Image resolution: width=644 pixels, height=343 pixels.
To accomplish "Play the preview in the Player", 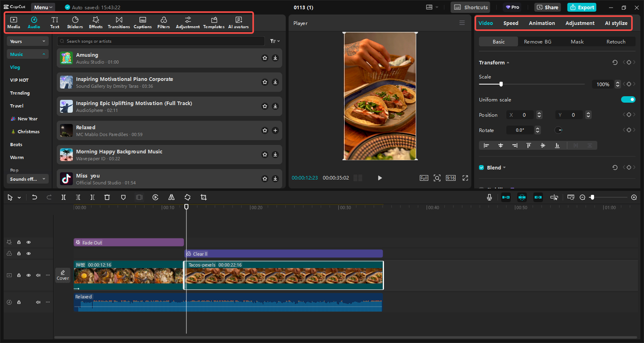I will [380, 178].
